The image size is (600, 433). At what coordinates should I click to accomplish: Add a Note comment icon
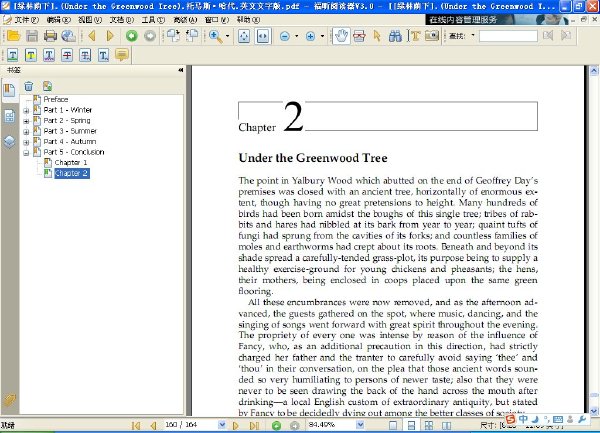122,55
